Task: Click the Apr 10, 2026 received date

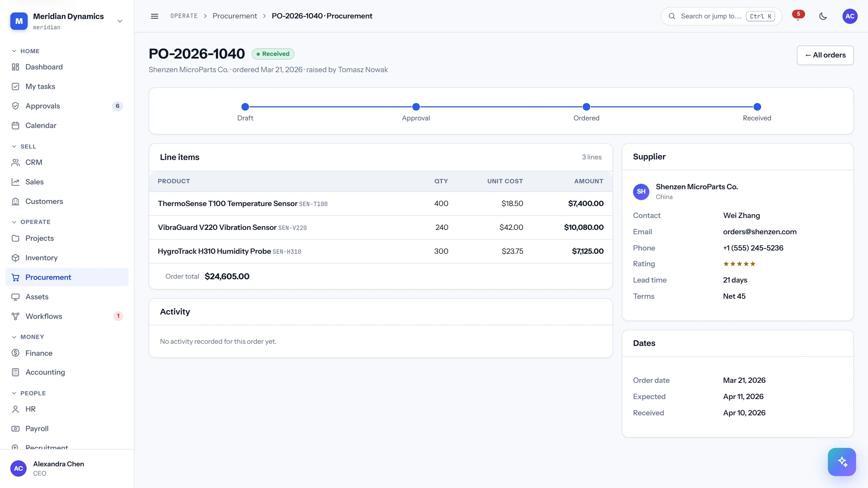Action: point(744,413)
